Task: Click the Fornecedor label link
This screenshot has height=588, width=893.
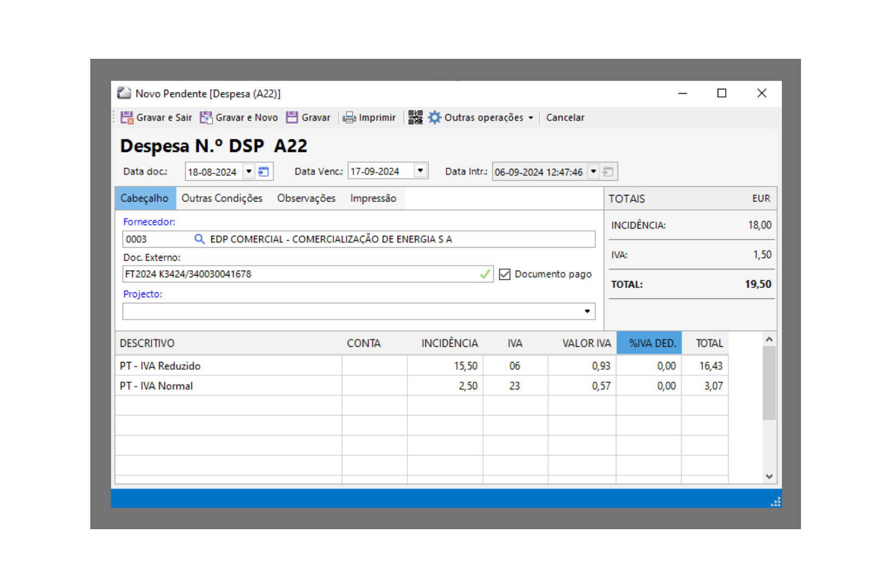Action: point(149,222)
